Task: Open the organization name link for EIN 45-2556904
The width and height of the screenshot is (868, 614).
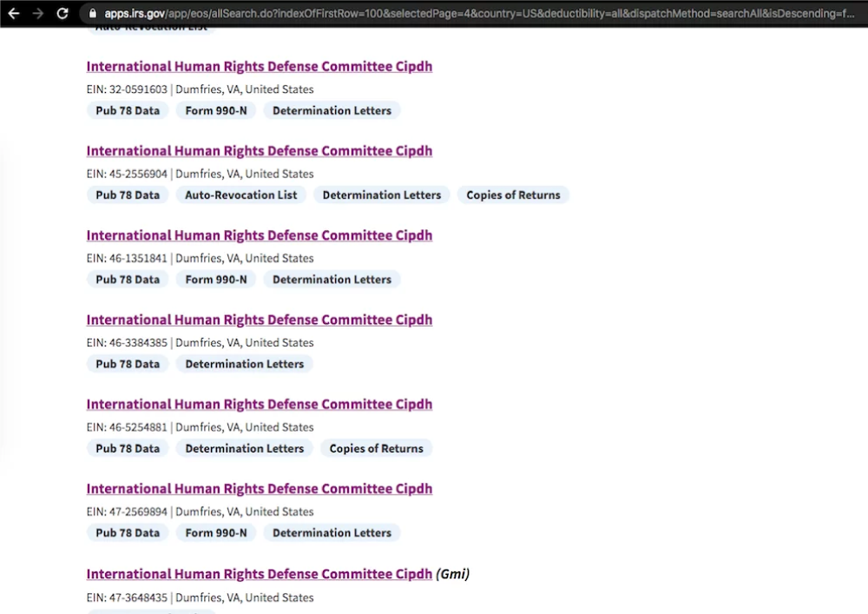Action: coord(259,151)
